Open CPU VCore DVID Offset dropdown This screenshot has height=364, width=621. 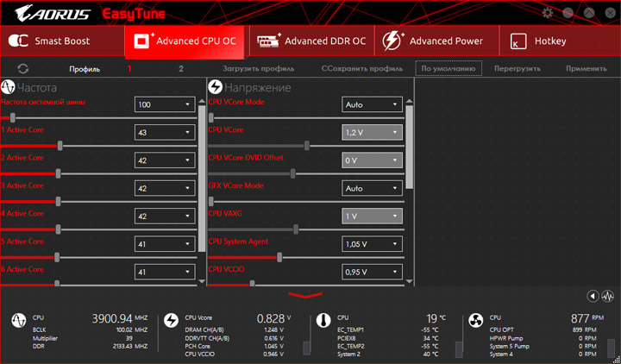372,160
